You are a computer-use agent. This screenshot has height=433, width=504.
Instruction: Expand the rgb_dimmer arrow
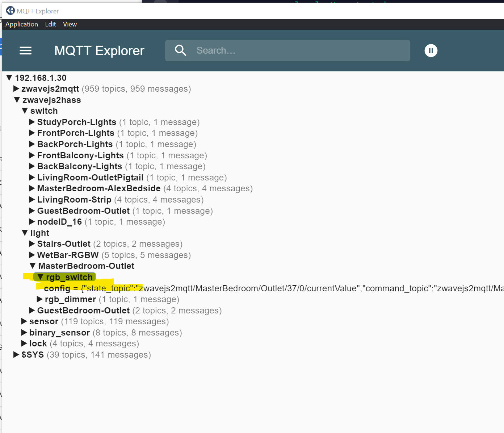coord(40,299)
